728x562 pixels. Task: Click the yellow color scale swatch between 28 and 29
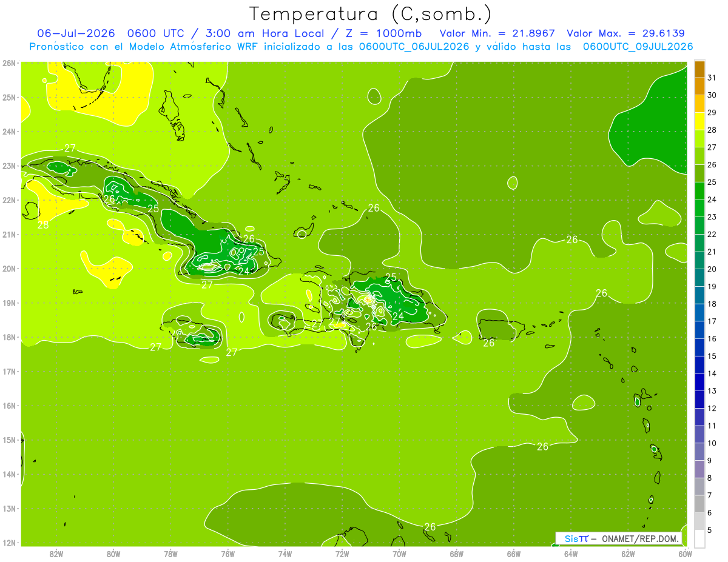point(700,121)
